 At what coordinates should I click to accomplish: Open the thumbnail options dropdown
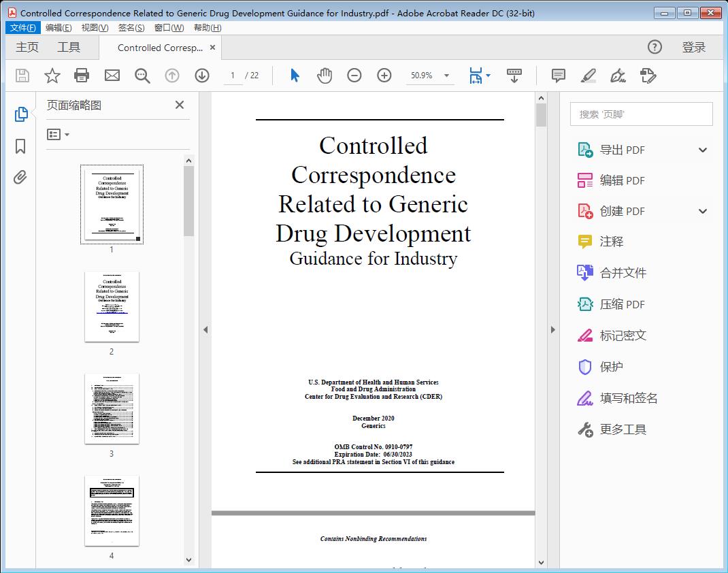click(58, 134)
